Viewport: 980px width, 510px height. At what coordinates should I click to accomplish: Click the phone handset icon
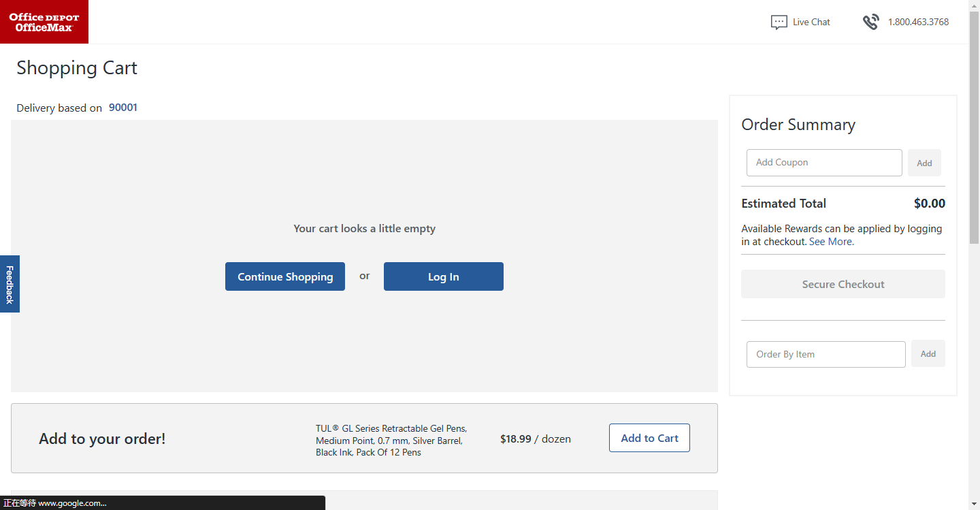870,22
